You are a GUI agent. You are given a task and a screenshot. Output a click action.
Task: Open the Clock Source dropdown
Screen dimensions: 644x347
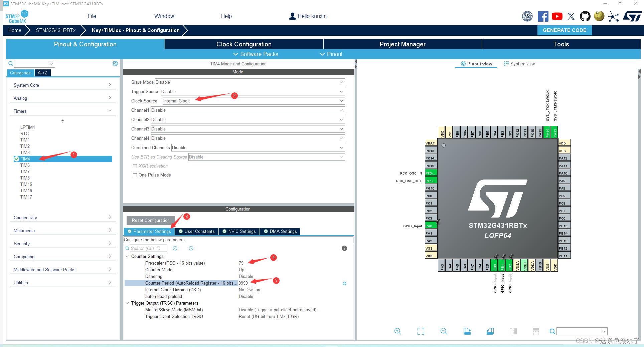(x=254, y=101)
